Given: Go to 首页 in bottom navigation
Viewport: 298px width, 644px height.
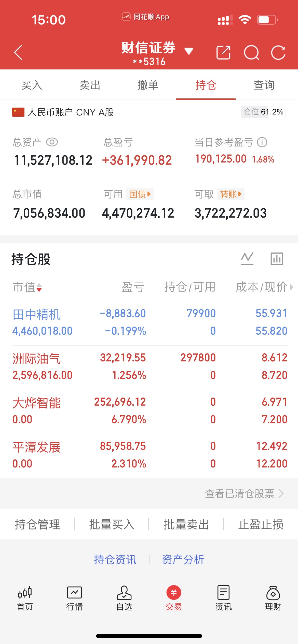Looking at the screenshot, I should point(25,598).
